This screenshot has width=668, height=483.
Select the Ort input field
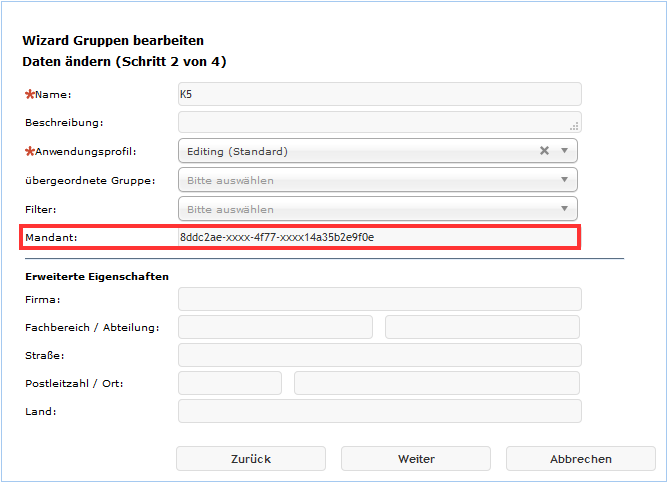437,383
